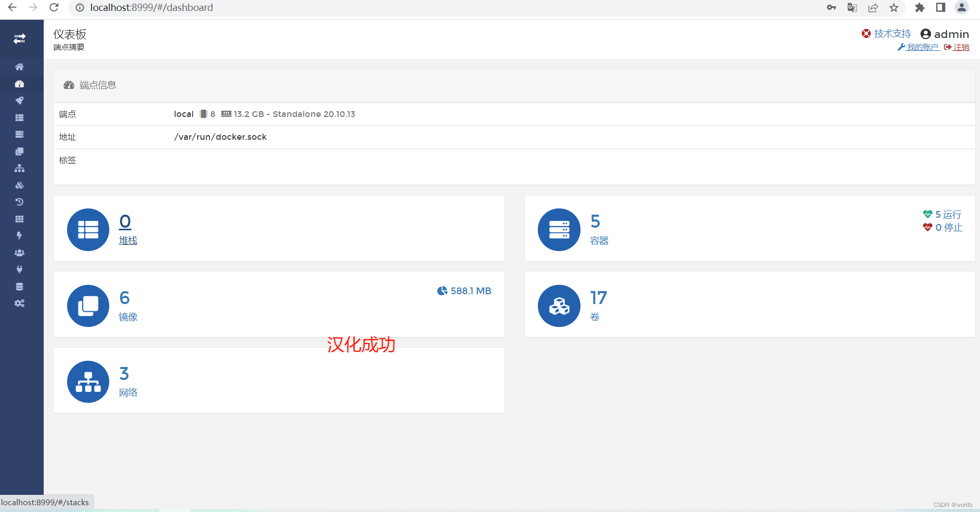Image resolution: width=980 pixels, height=512 pixels.
Task: Click the blue Networks circle icon
Action: (88, 382)
